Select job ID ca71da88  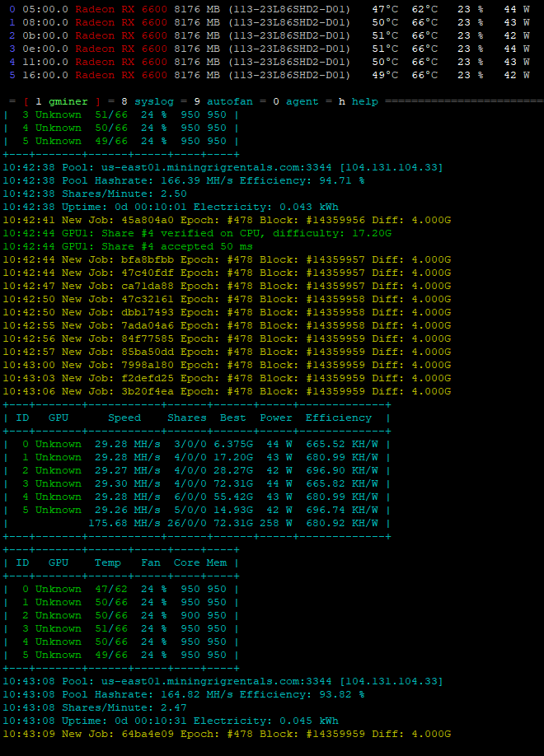(148, 286)
